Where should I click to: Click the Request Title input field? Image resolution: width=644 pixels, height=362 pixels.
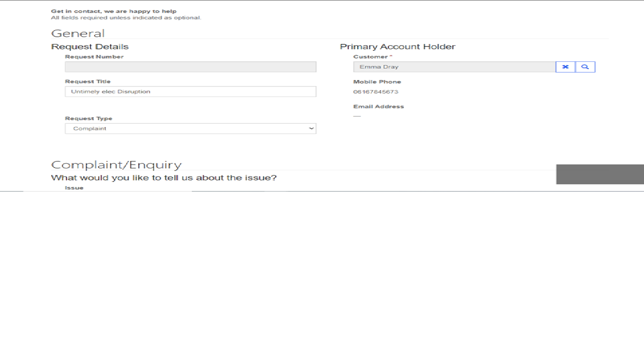(190, 92)
